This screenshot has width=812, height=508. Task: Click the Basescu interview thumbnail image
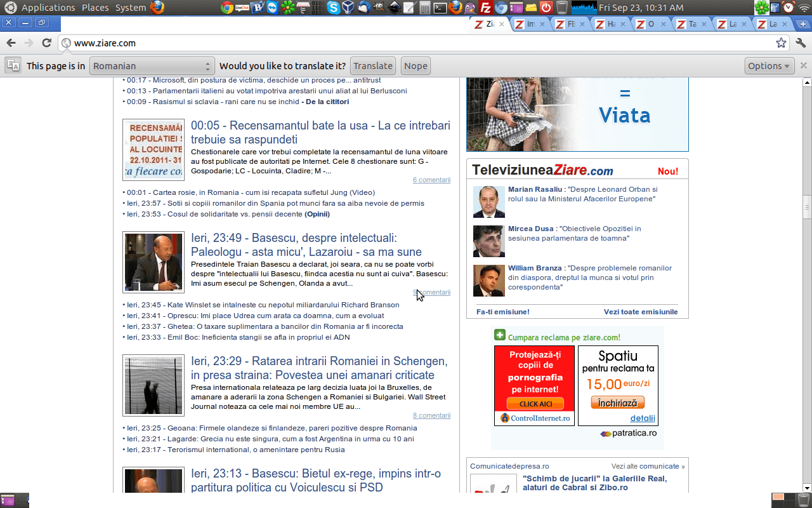154,262
